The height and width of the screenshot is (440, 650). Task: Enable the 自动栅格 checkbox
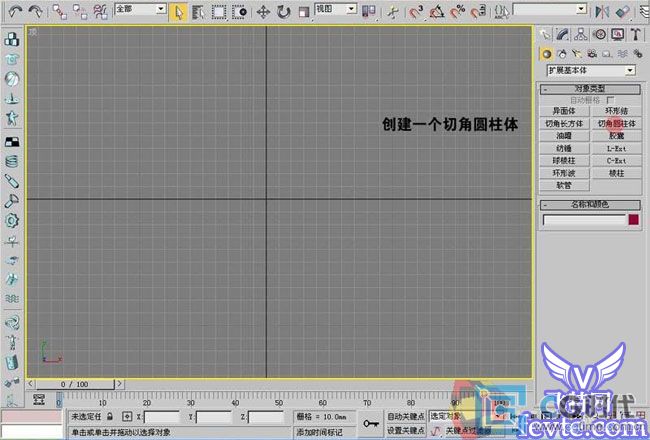point(610,100)
